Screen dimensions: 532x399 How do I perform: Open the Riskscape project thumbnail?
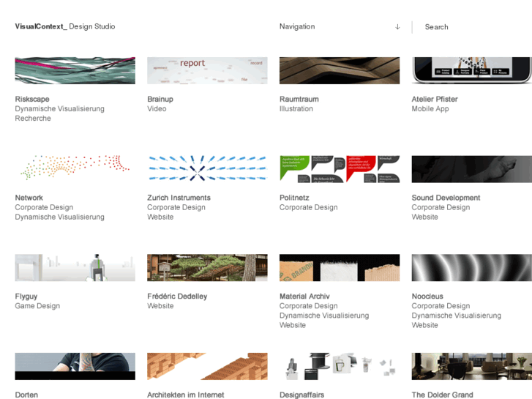pos(75,70)
